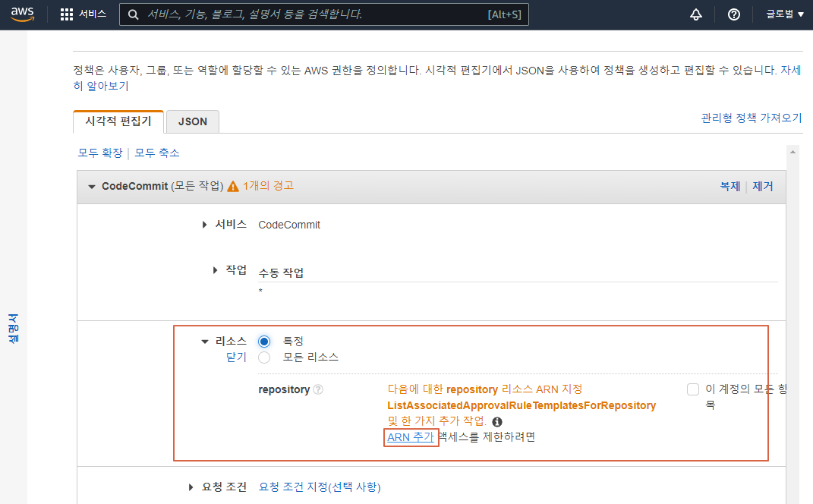Click the info icon after 추가 작업

(x=496, y=421)
